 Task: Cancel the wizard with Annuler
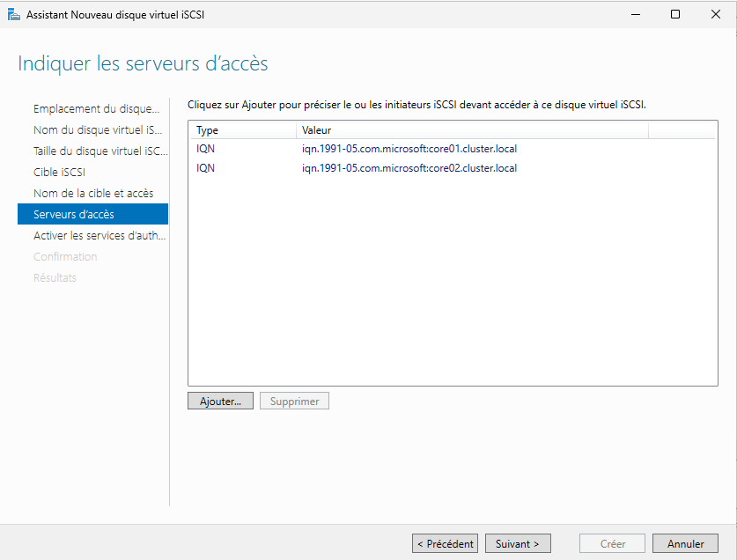685,544
